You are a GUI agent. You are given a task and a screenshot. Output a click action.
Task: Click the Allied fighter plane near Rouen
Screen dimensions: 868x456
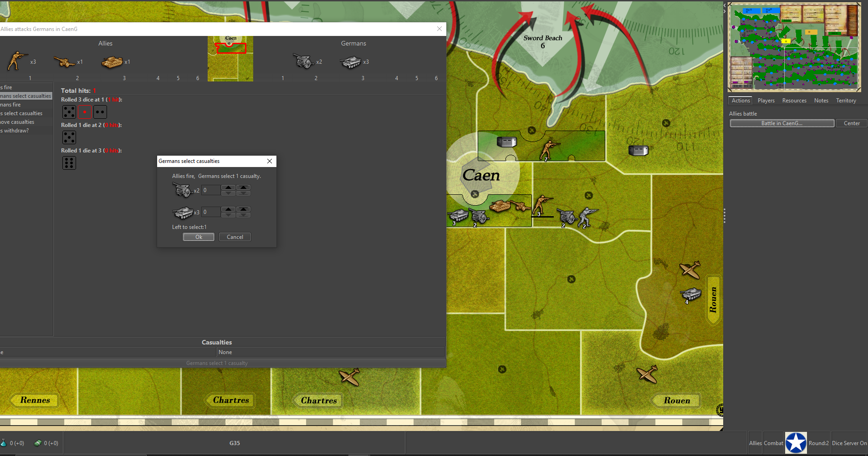pyautogui.click(x=690, y=270)
